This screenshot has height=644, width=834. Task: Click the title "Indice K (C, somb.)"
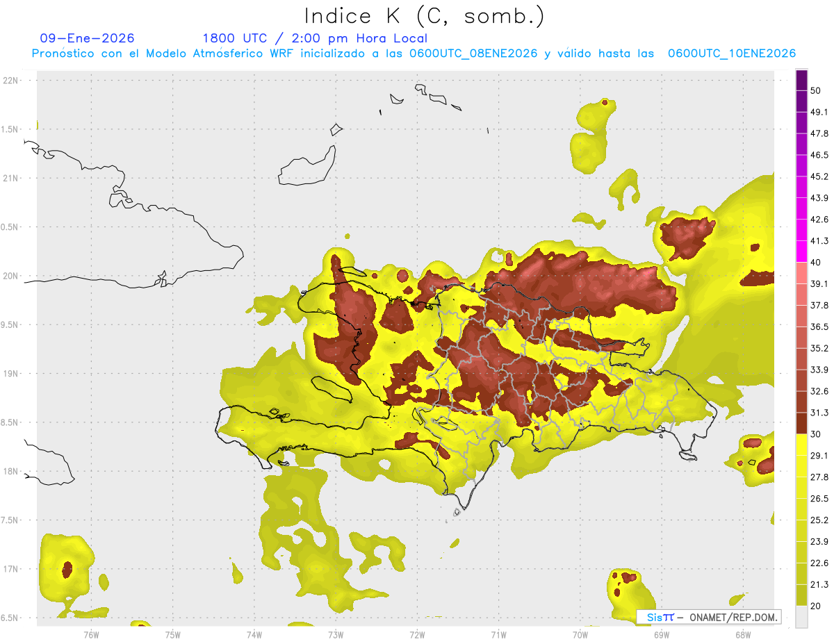pos(425,15)
